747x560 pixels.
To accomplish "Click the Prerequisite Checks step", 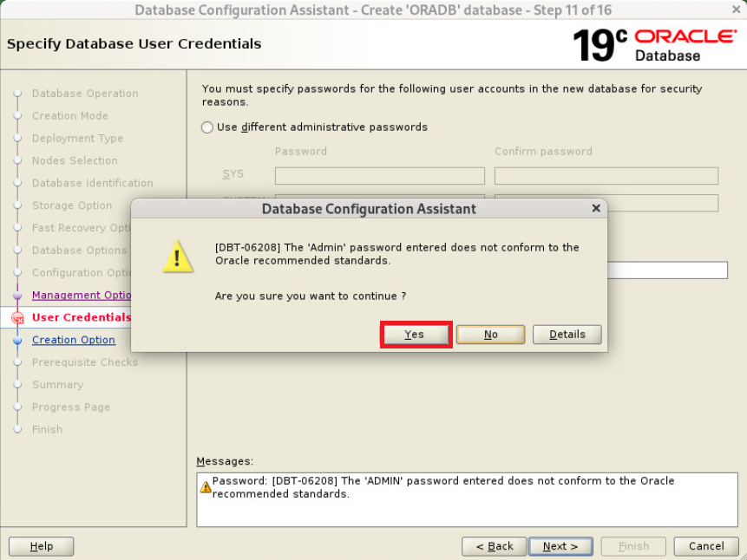I will pyautogui.click(x=85, y=362).
